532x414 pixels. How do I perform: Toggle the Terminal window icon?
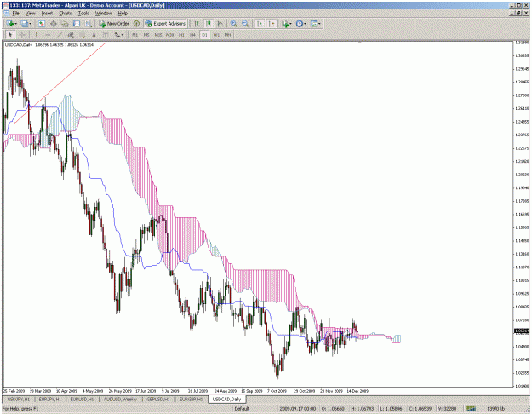(77, 24)
